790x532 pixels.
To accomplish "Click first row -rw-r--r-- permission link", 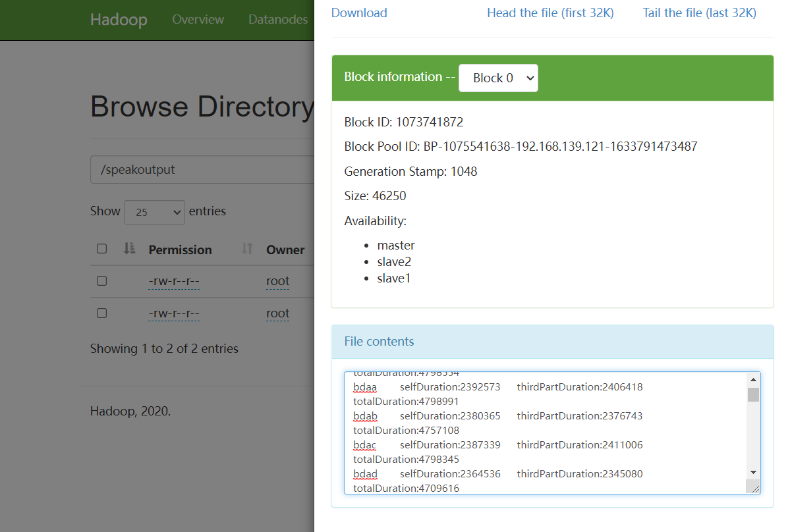I will 174,281.
